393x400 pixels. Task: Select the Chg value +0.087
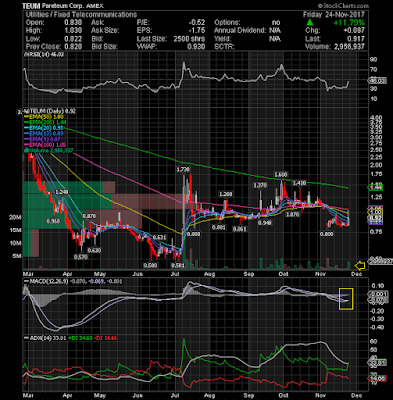(x=354, y=30)
